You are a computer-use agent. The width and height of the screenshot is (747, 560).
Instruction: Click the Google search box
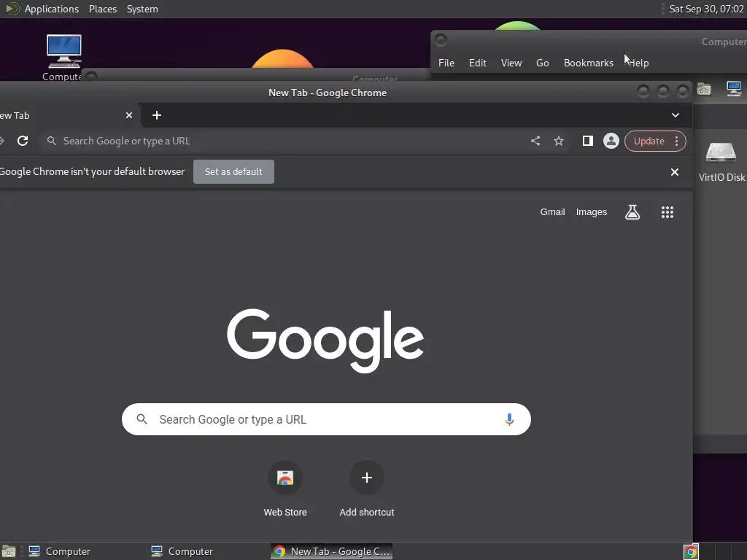[326, 419]
